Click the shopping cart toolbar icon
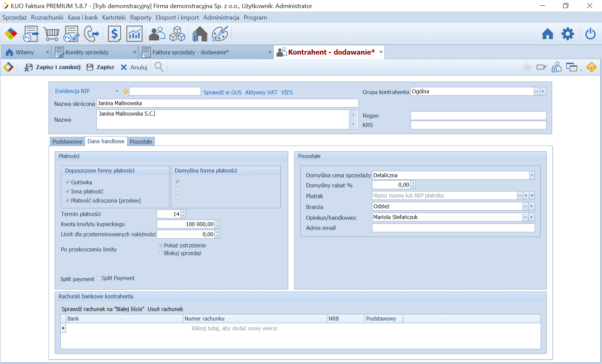602x364 pixels. pyautogui.click(x=52, y=34)
